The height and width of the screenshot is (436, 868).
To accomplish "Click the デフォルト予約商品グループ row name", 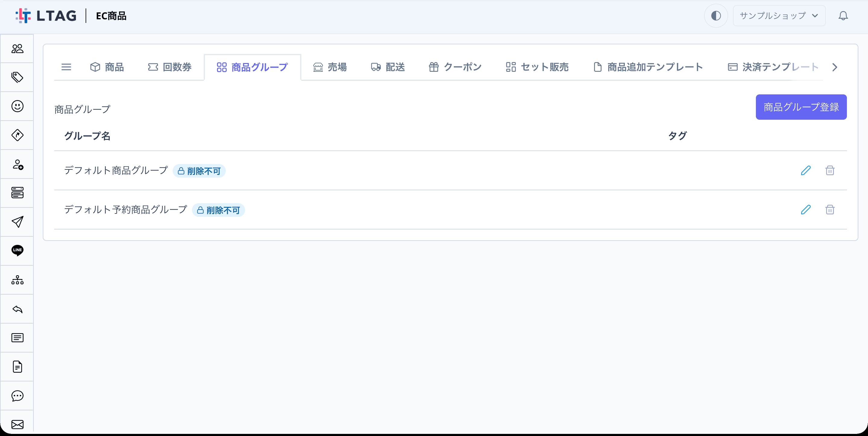I will point(126,210).
